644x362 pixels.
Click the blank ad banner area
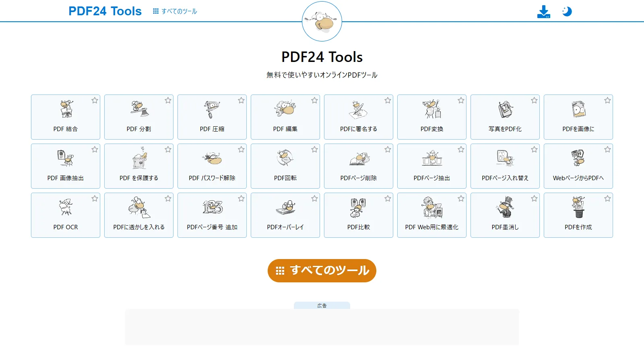(x=322, y=327)
